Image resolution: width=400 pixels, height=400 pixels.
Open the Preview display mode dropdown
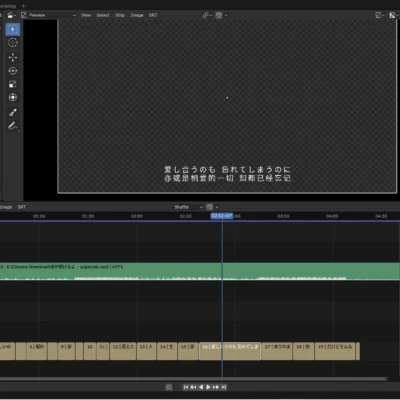click(x=49, y=15)
